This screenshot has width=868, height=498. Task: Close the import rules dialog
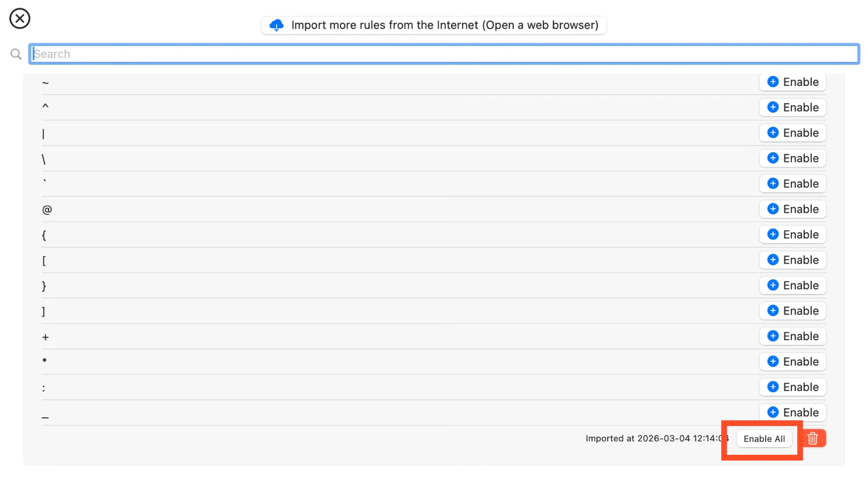20,18
